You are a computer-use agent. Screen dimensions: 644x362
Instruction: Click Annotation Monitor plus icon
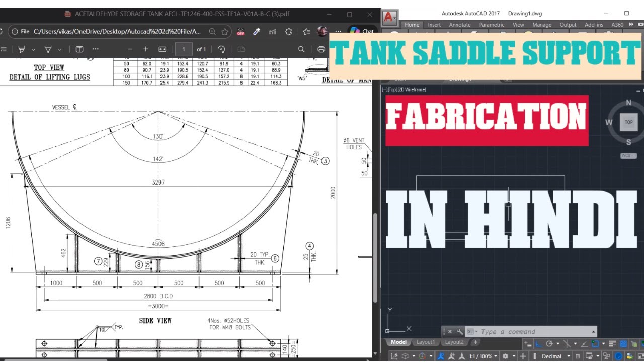tap(523, 356)
